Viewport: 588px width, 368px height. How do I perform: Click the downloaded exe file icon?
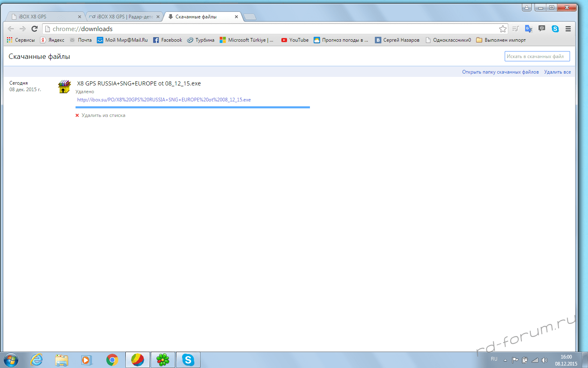64,87
